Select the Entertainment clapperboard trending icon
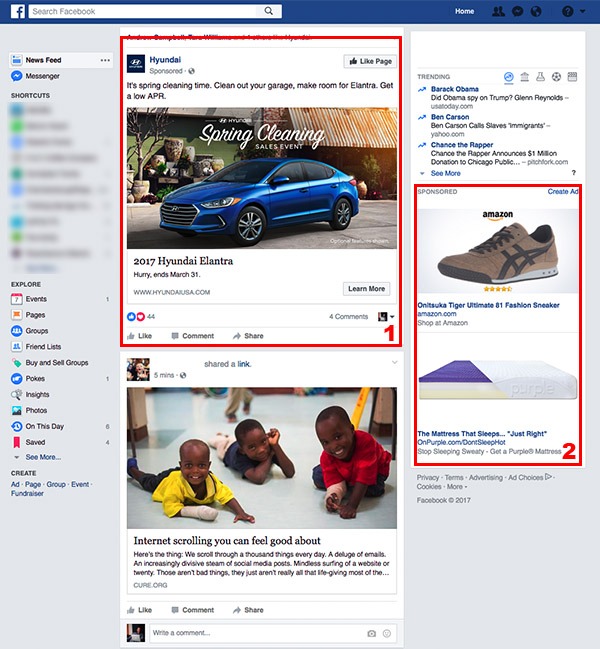600x649 pixels. (x=572, y=76)
